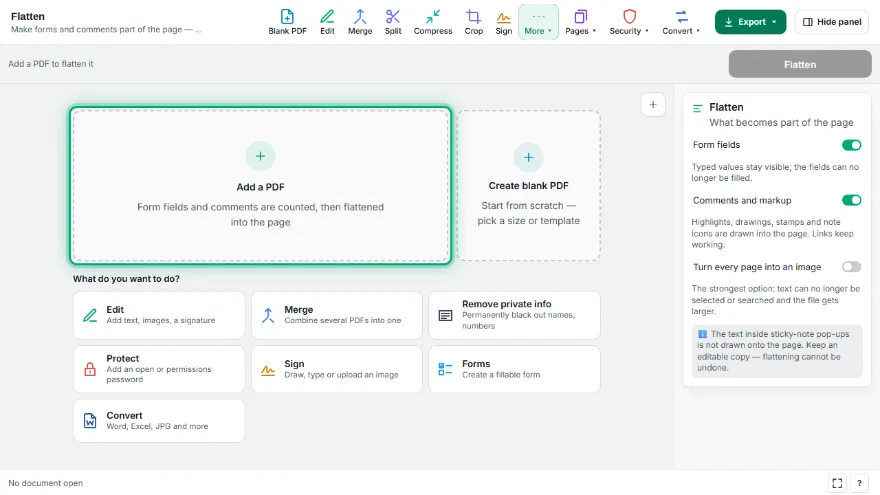Click the plus icon in Add a PDF
880x495 pixels.
point(260,156)
